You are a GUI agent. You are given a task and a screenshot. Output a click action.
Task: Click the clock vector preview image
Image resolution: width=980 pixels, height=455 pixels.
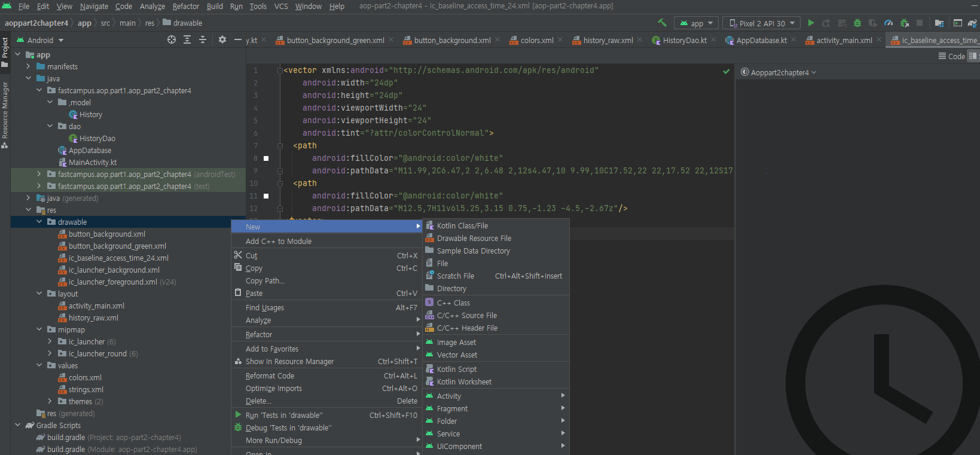(883, 383)
